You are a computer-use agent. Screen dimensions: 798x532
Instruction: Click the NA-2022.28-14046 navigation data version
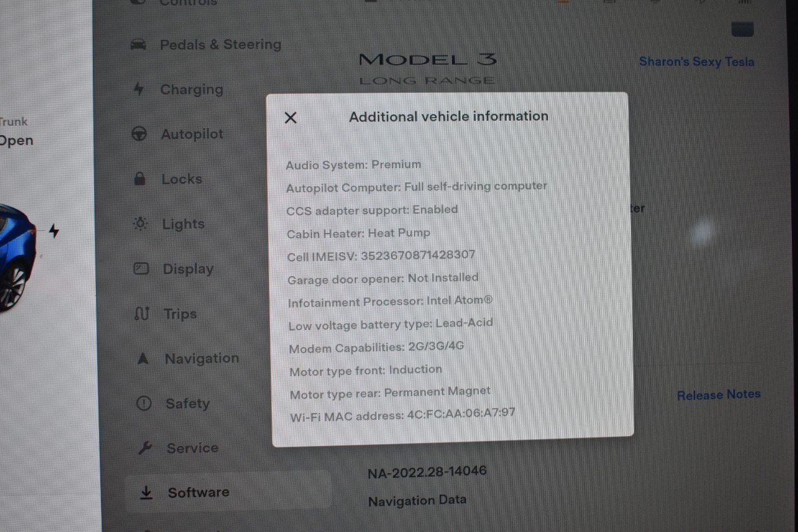click(x=427, y=472)
